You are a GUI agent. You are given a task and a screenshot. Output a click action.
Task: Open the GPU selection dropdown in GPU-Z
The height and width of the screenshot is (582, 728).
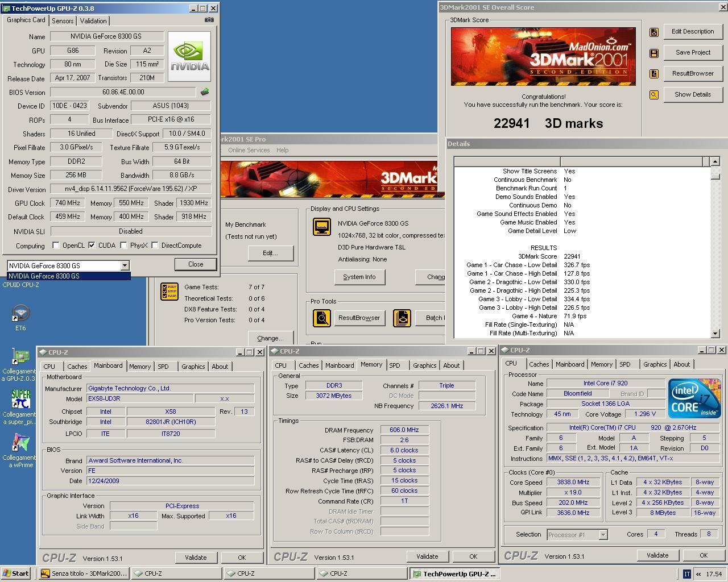(x=125, y=265)
